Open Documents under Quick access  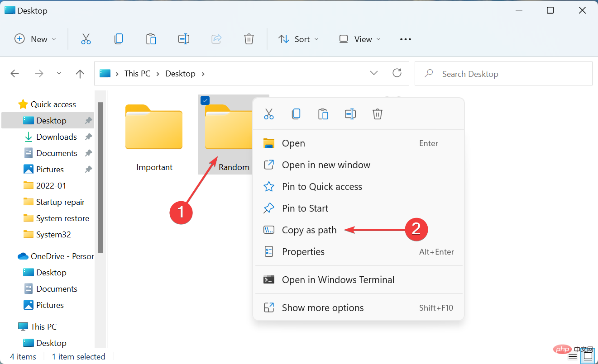(48, 153)
